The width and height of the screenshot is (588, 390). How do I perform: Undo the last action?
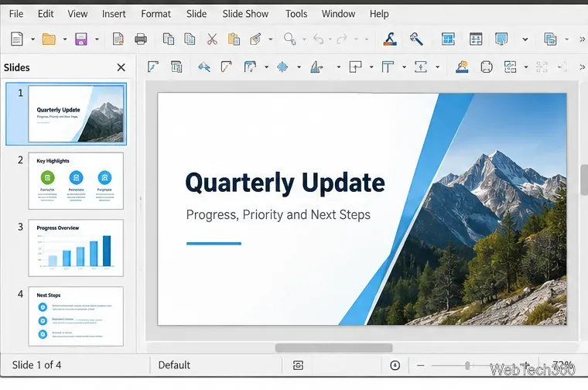pos(318,39)
